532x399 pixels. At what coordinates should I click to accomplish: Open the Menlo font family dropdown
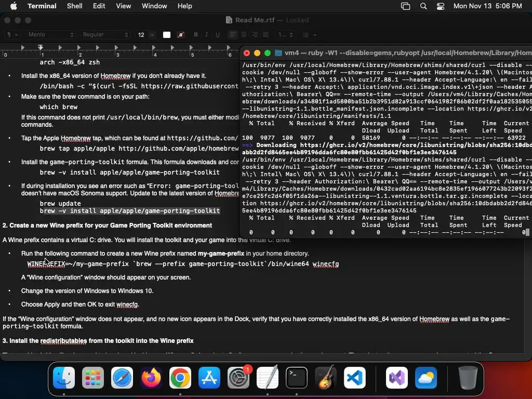pyautogui.click(x=50, y=35)
